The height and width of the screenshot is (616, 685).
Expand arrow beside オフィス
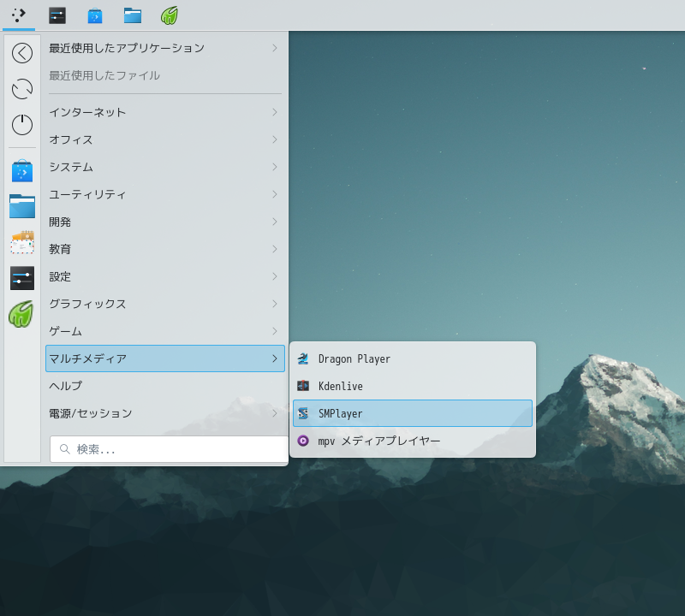(275, 139)
